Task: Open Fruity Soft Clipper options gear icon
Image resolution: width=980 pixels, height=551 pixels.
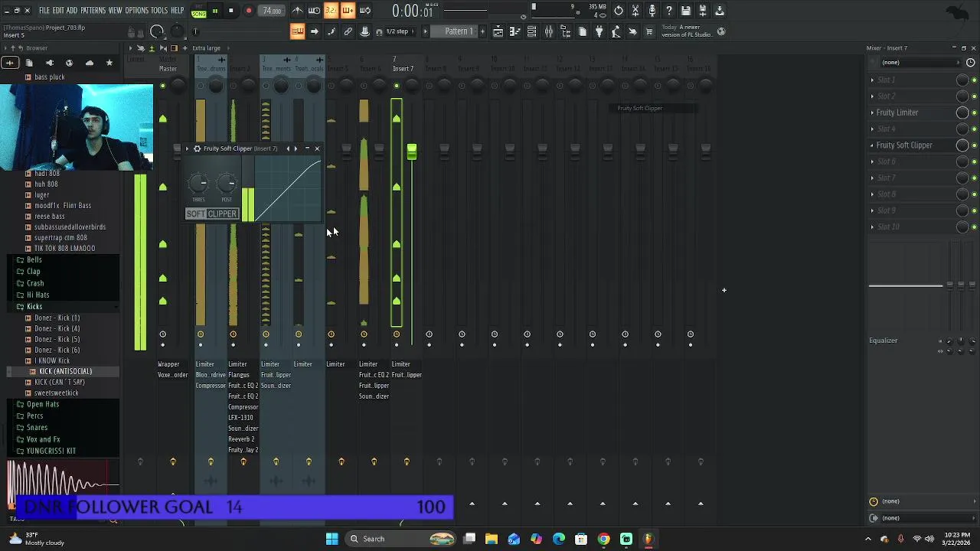Action: click(197, 148)
